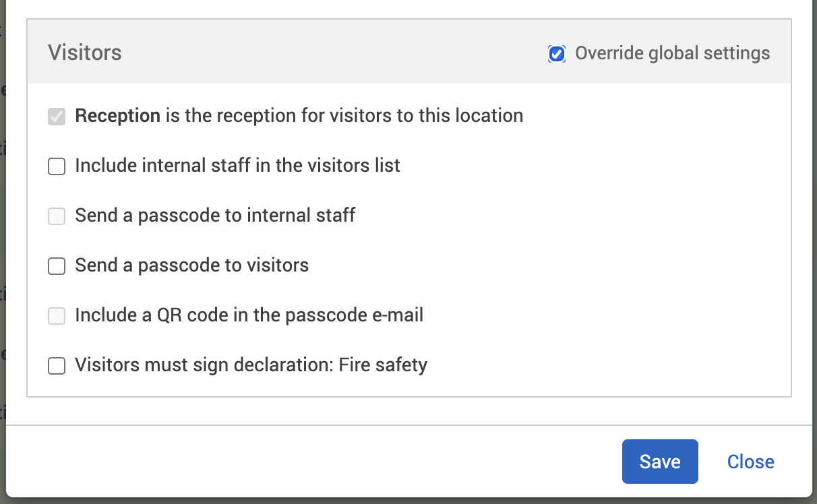Click the bold Reception word

(117, 116)
